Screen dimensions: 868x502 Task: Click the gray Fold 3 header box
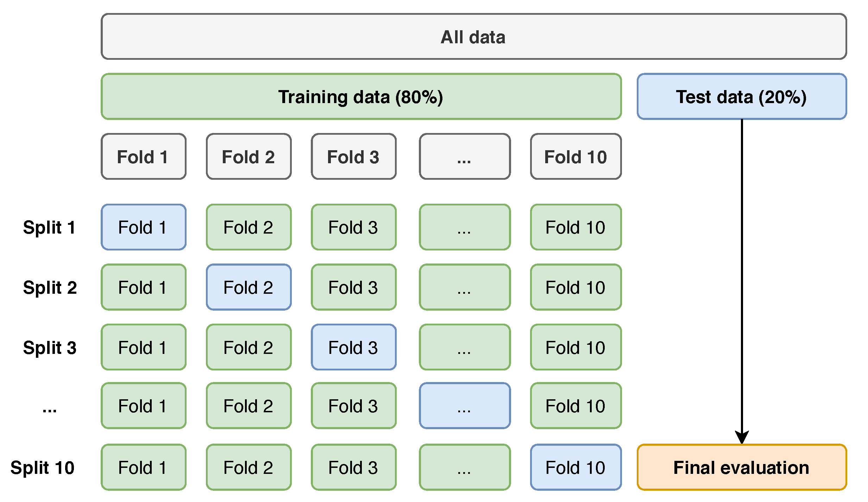(353, 157)
